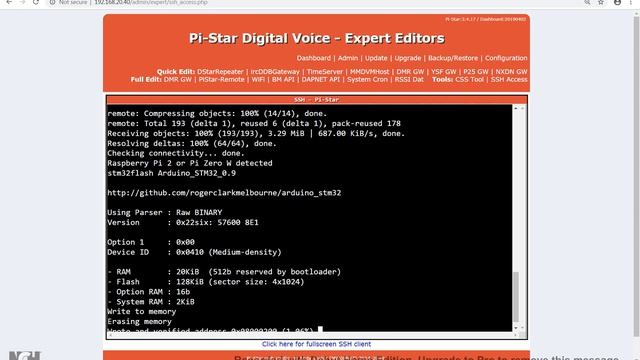Viewport: 640px width, 360px height.
Task: Click the browser page scrollbar up arrow
Action: point(636,13)
